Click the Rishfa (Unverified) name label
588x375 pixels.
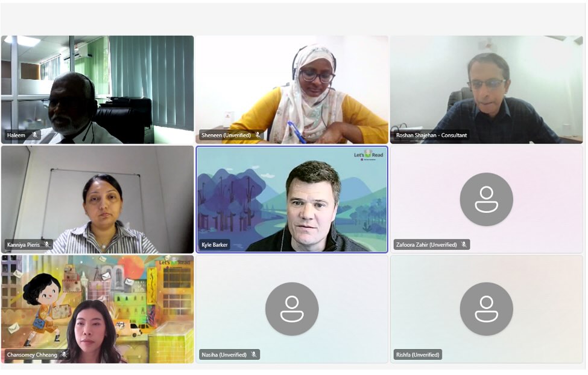point(417,354)
